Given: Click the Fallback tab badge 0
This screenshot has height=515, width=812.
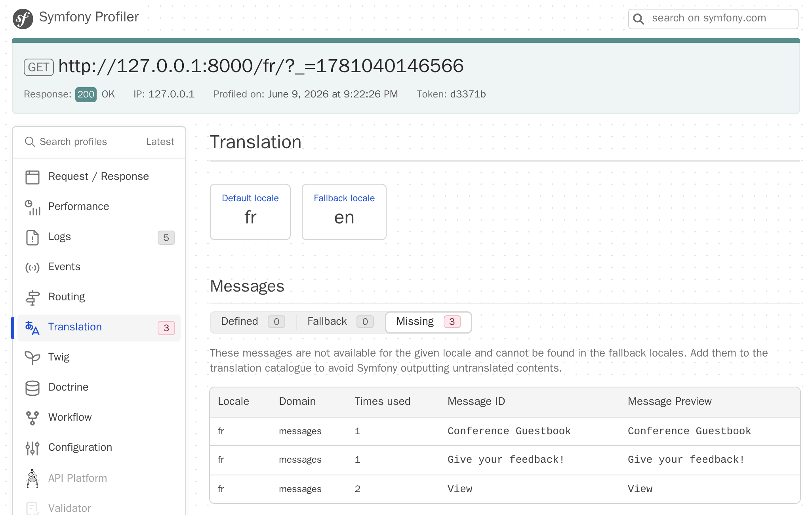Looking at the screenshot, I should click(365, 322).
